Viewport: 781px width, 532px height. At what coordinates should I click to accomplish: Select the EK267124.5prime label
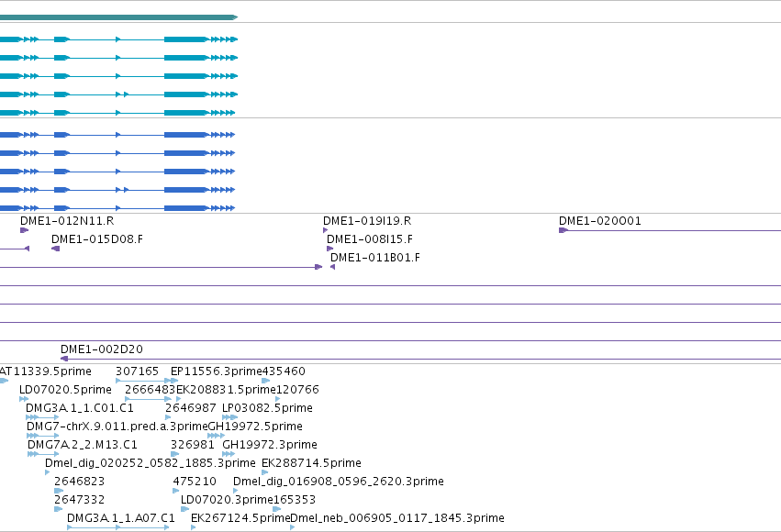pyautogui.click(x=240, y=518)
